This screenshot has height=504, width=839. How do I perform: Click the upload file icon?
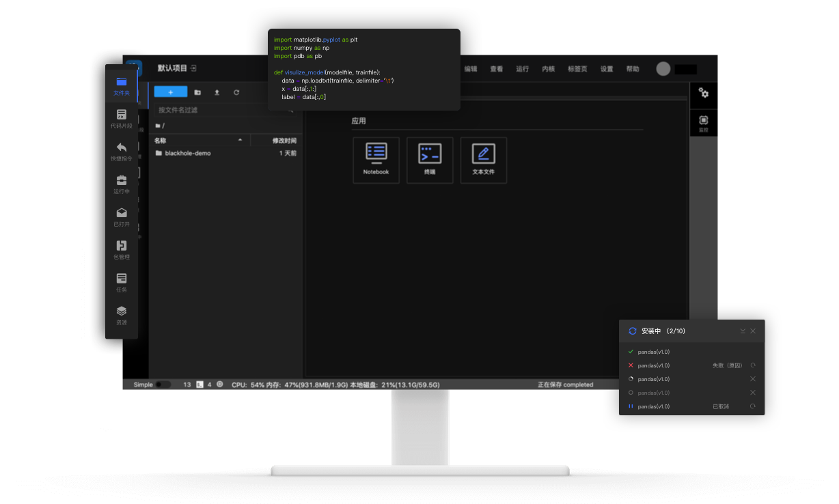click(x=217, y=92)
